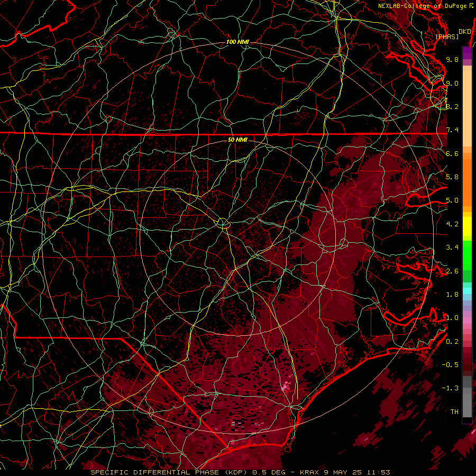Screen dimensions: 476x476
Task: Click the 7.4 scale value
Action: tap(452, 130)
